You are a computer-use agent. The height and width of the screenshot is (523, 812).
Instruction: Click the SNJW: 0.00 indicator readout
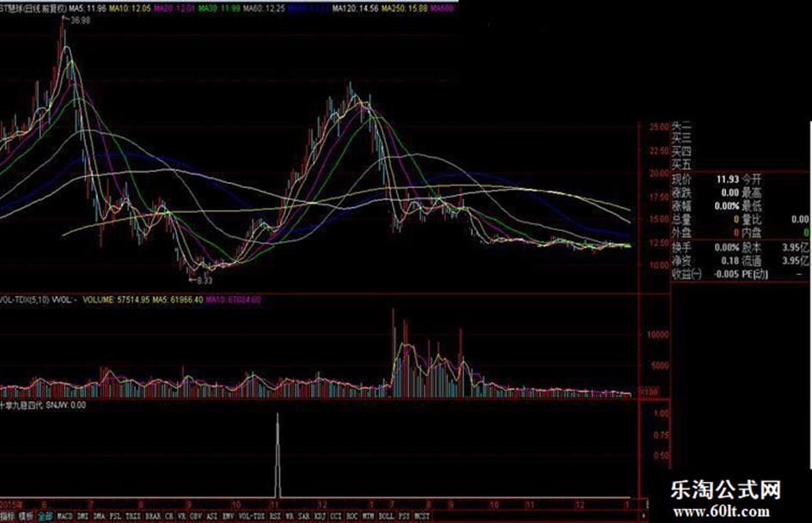[66, 405]
